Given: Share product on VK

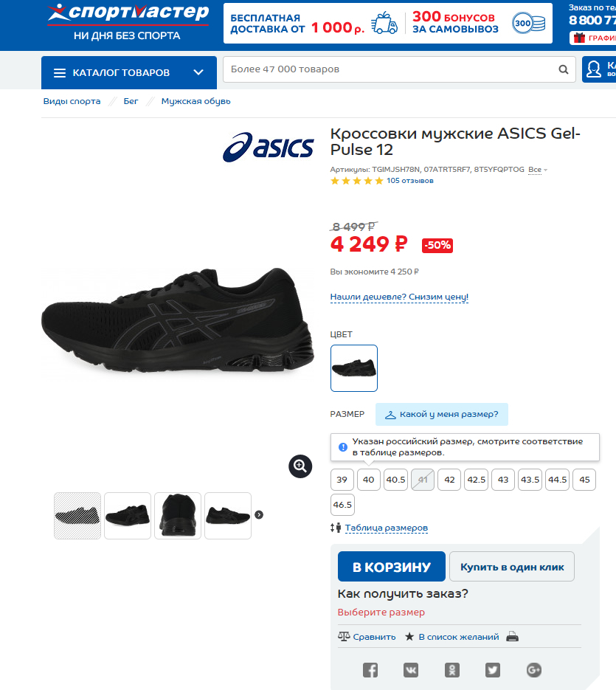Looking at the screenshot, I should [x=411, y=670].
